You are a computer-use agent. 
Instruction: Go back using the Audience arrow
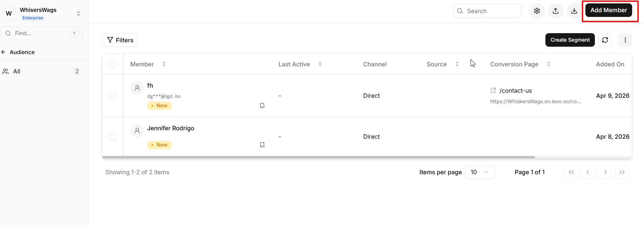coord(4,52)
